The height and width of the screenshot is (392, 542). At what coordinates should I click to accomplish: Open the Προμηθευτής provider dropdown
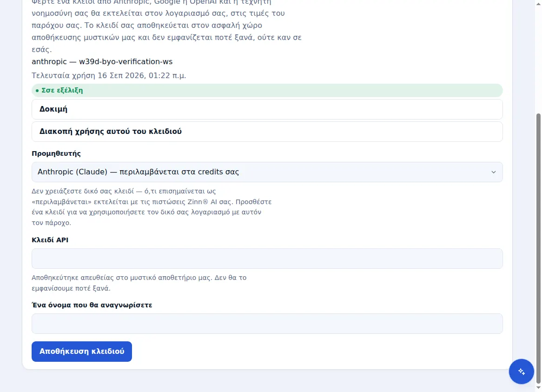coord(267,172)
